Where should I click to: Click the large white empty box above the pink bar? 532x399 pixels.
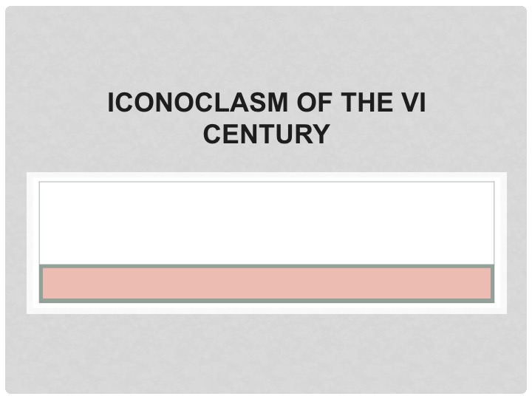point(267,223)
